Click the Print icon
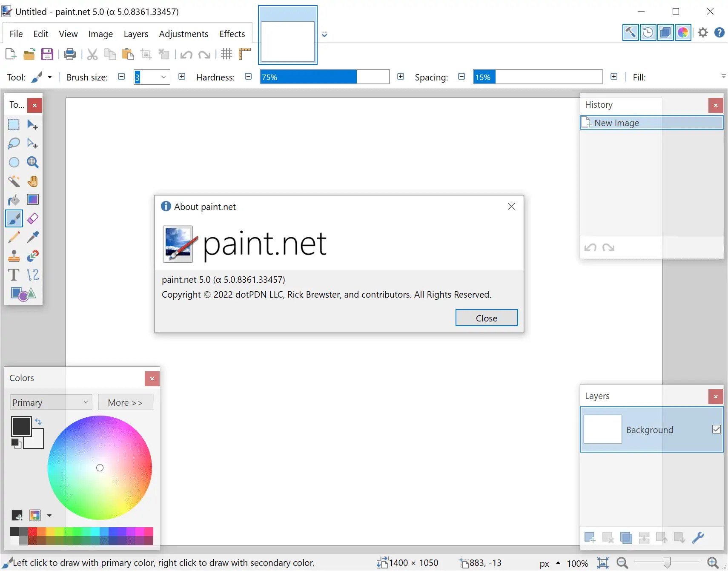 click(69, 54)
